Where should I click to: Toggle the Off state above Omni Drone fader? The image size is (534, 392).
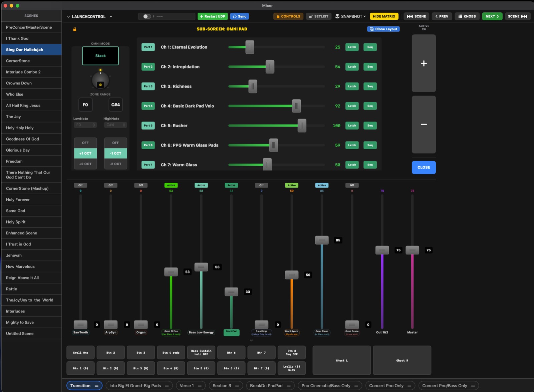point(352,185)
